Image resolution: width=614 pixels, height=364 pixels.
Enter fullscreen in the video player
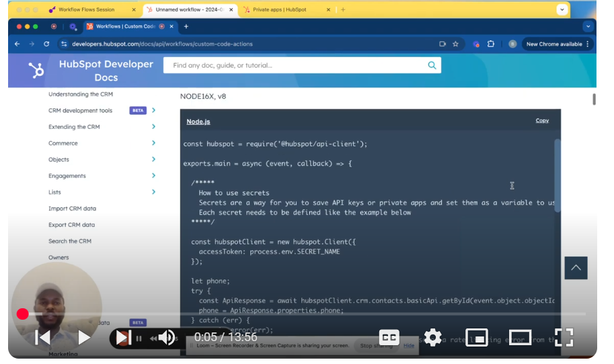tap(564, 337)
